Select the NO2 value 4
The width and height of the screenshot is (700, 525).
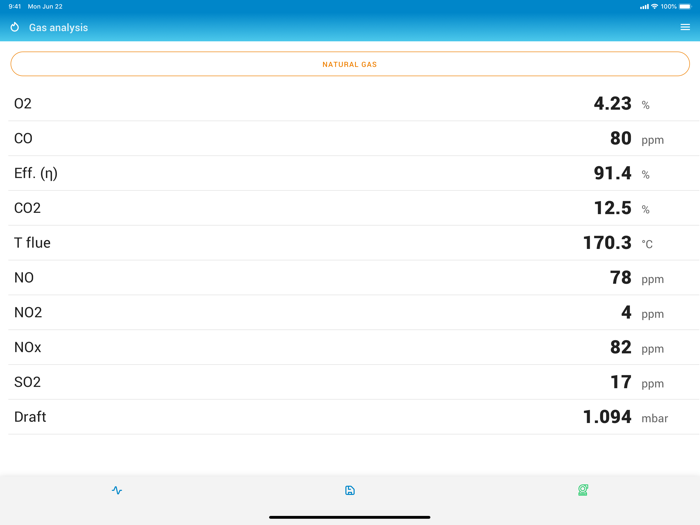tap(626, 312)
